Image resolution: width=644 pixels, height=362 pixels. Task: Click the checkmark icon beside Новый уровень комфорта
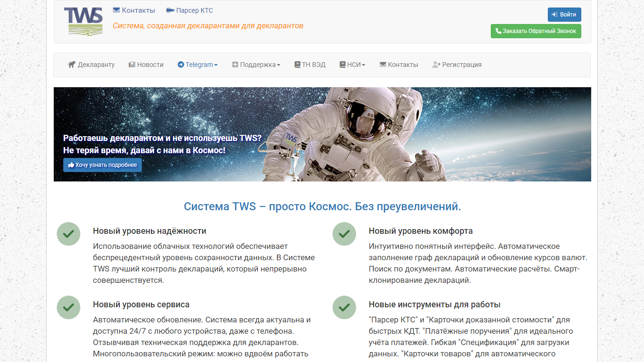pyautogui.click(x=344, y=234)
